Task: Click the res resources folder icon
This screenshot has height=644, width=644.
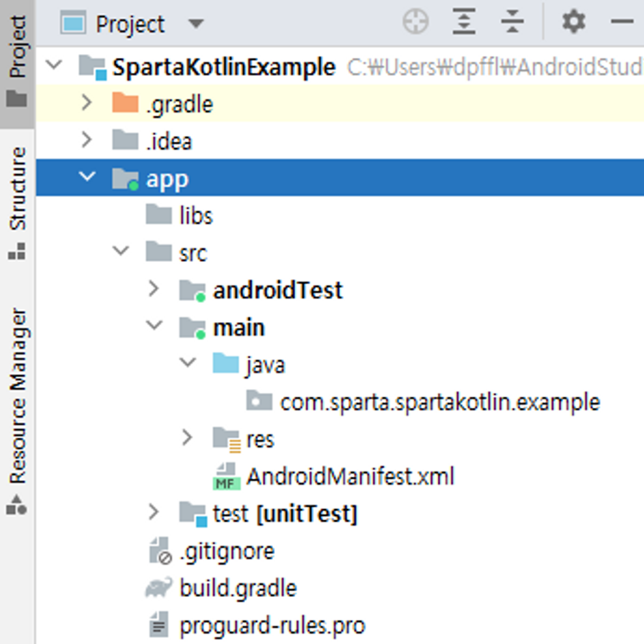Action: click(x=226, y=440)
